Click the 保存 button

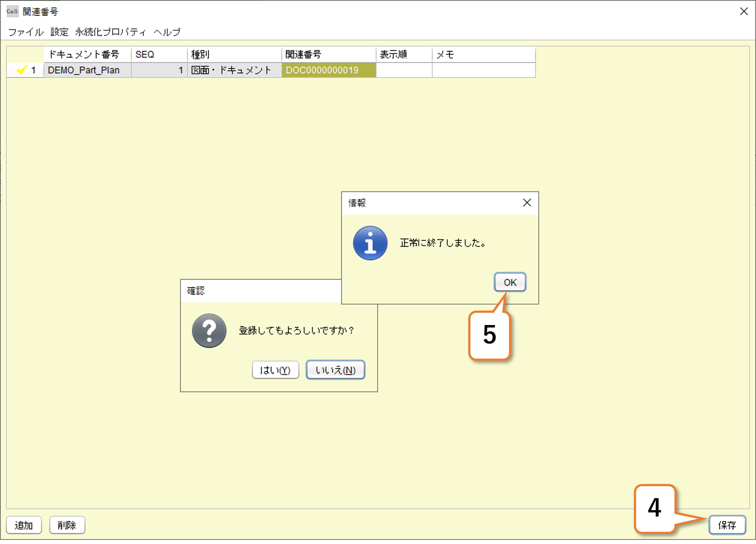click(727, 525)
